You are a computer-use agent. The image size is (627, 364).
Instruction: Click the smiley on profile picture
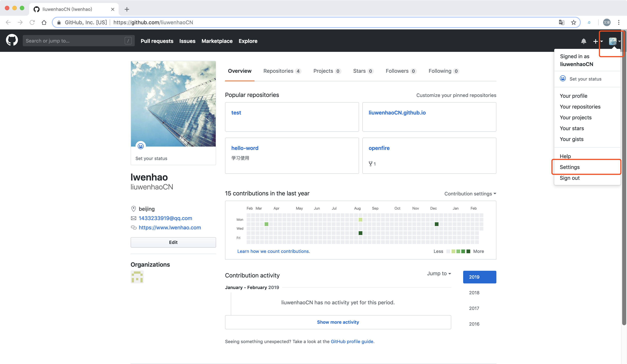141,146
